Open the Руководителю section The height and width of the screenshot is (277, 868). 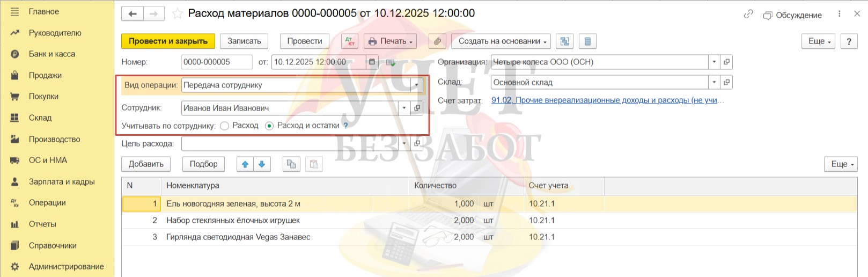(55, 33)
